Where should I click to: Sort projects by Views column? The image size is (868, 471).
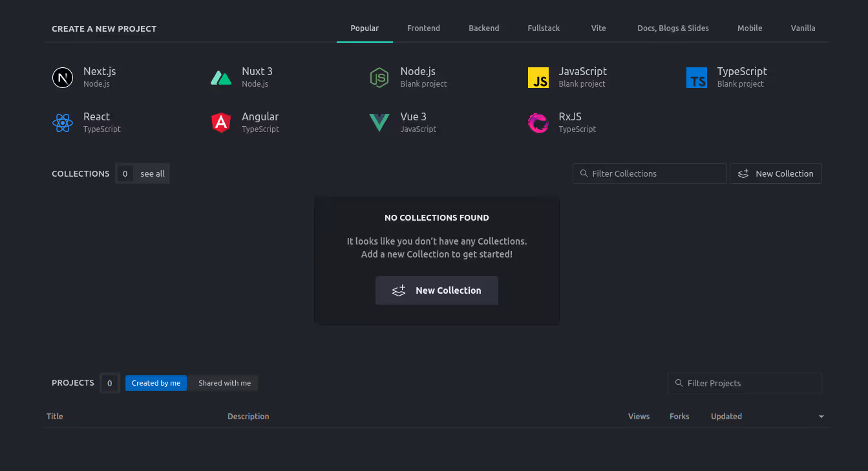(x=639, y=417)
